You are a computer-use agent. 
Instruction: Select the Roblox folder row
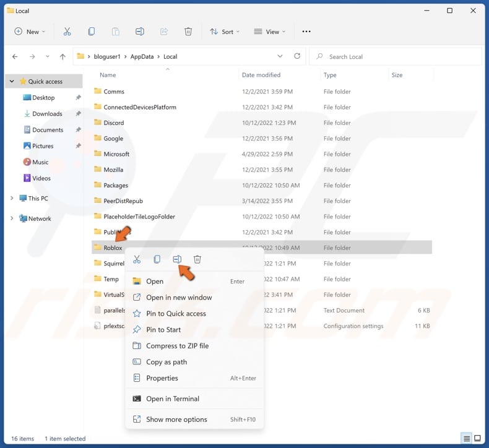(x=262, y=248)
